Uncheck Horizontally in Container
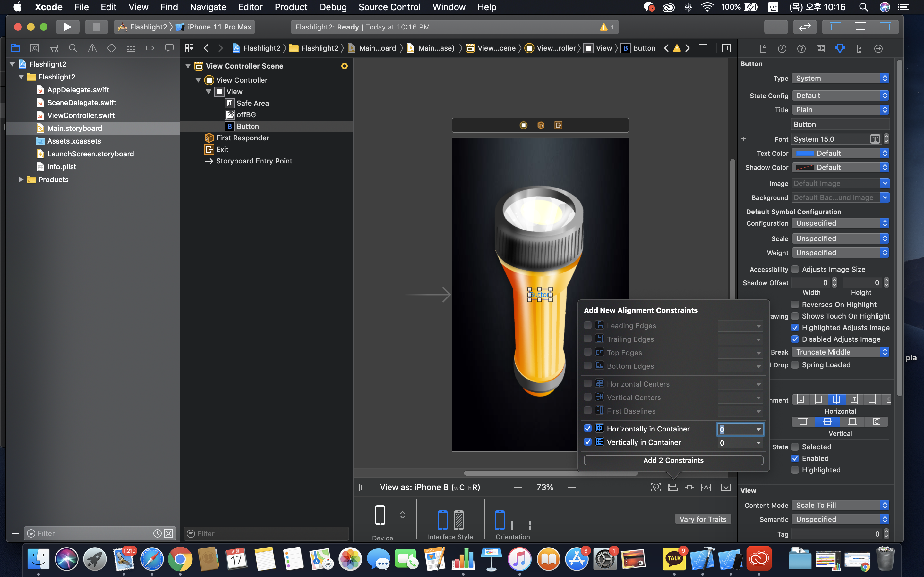This screenshot has width=924, height=577. click(x=588, y=429)
